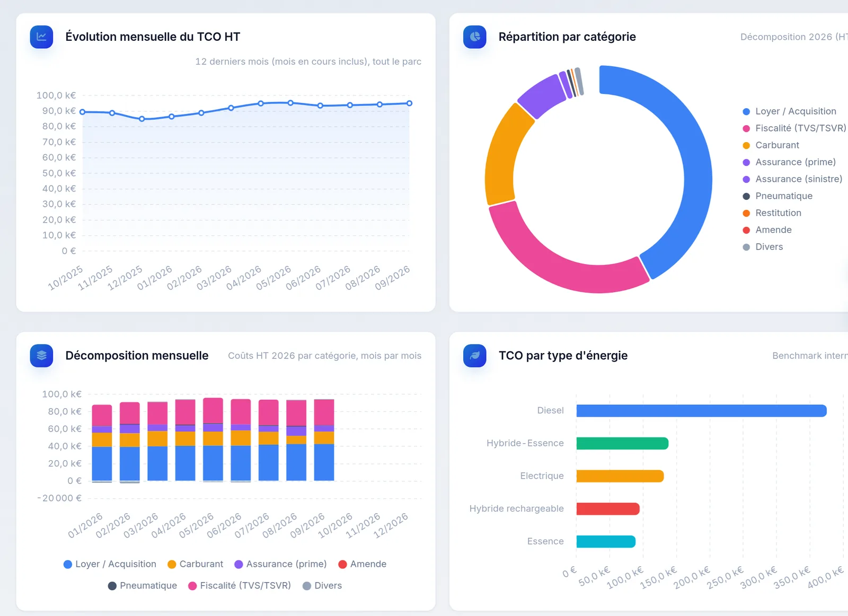This screenshot has height=616, width=848.
Task: Click the '12 derniers mois' subtitle text
Action: [308, 61]
